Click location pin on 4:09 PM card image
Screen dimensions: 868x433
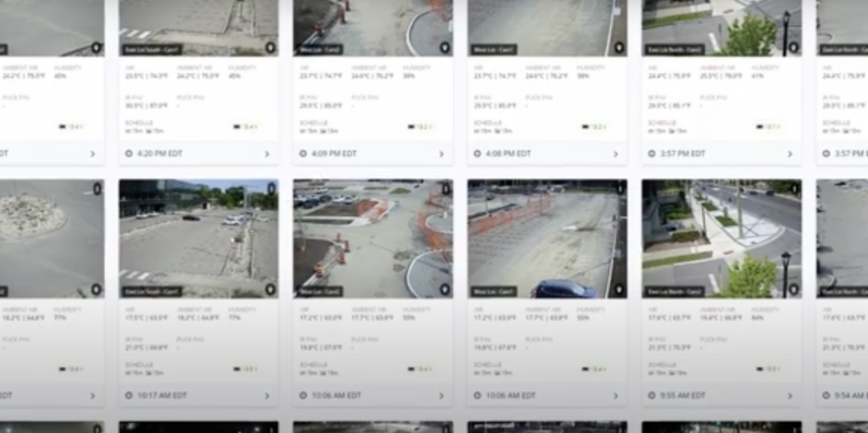click(445, 48)
